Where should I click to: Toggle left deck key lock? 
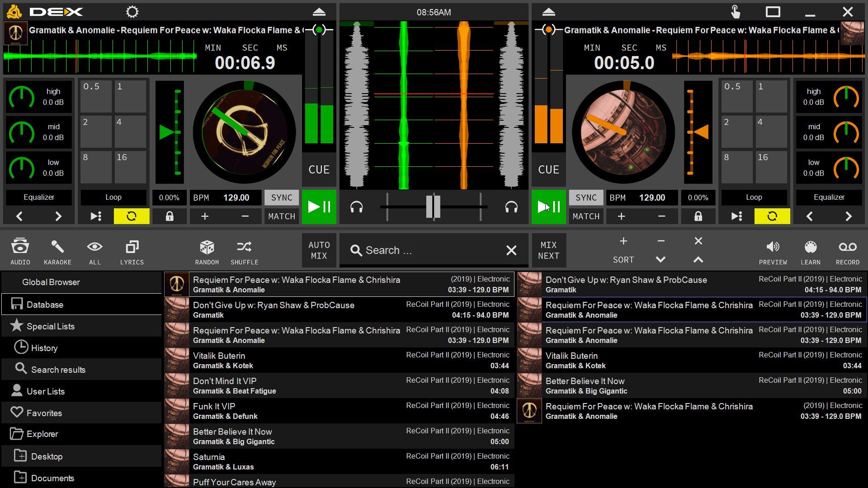(170, 216)
